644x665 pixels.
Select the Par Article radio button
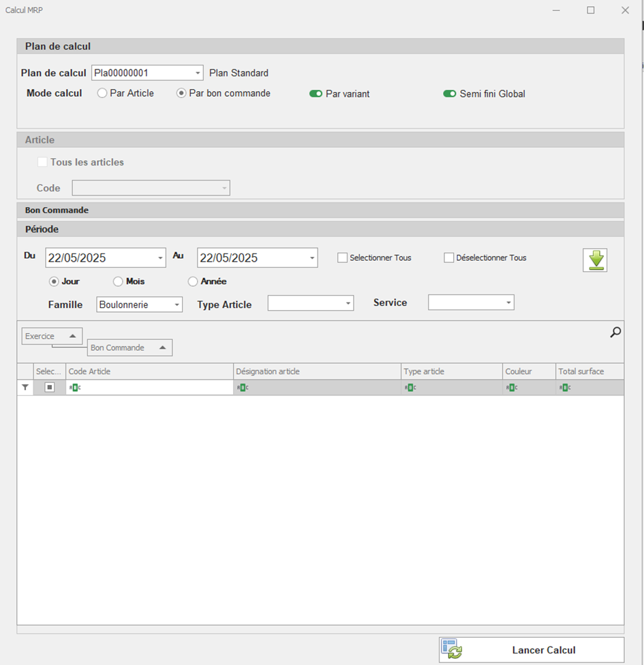pyautogui.click(x=102, y=93)
